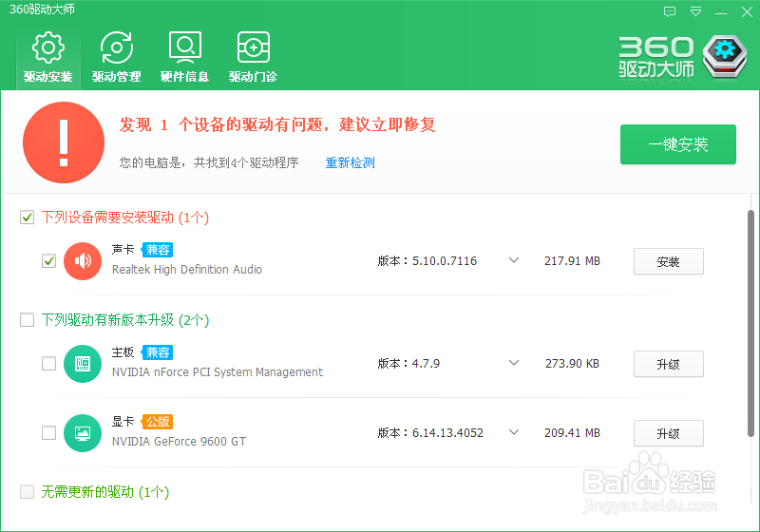
Task: Check the NVIDIA nForce PCI System Management checkbox
Action: click(x=49, y=364)
